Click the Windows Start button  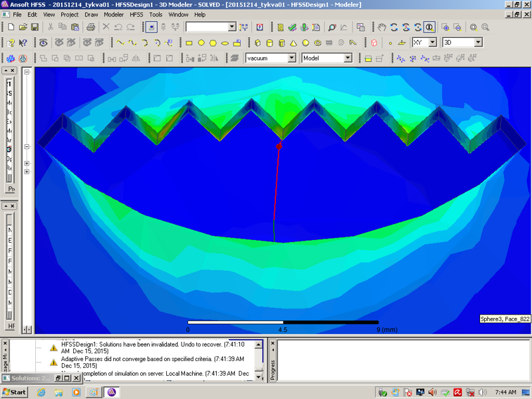tap(15, 392)
